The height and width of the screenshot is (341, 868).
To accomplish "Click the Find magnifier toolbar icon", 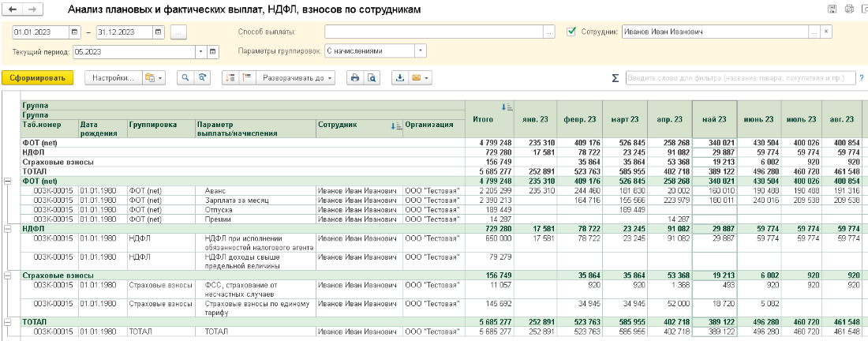I will click(186, 78).
